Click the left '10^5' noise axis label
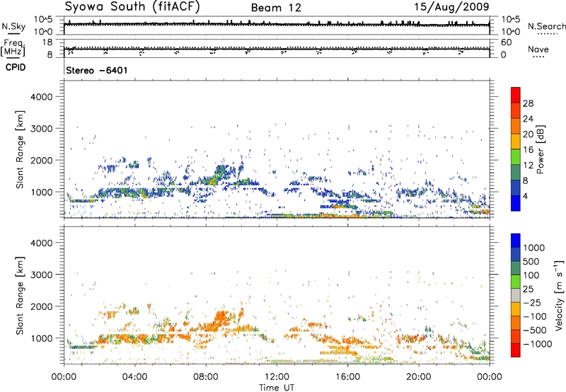Image resolution: width=566 pixels, height=392 pixels. click(43, 19)
